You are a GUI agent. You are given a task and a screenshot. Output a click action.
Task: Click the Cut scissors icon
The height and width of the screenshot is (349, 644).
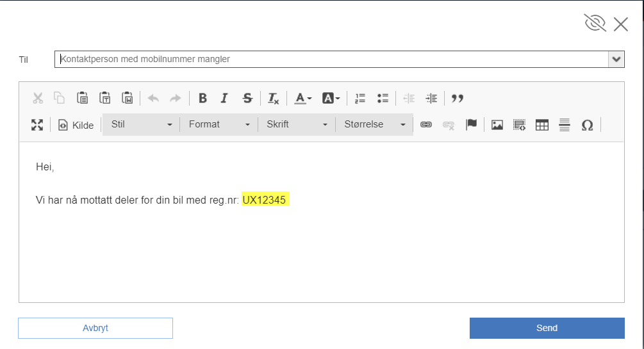[38, 98]
